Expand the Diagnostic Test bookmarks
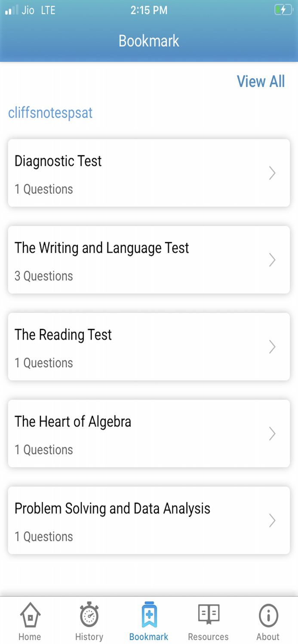298x644 pixels. tap(272, 173)
